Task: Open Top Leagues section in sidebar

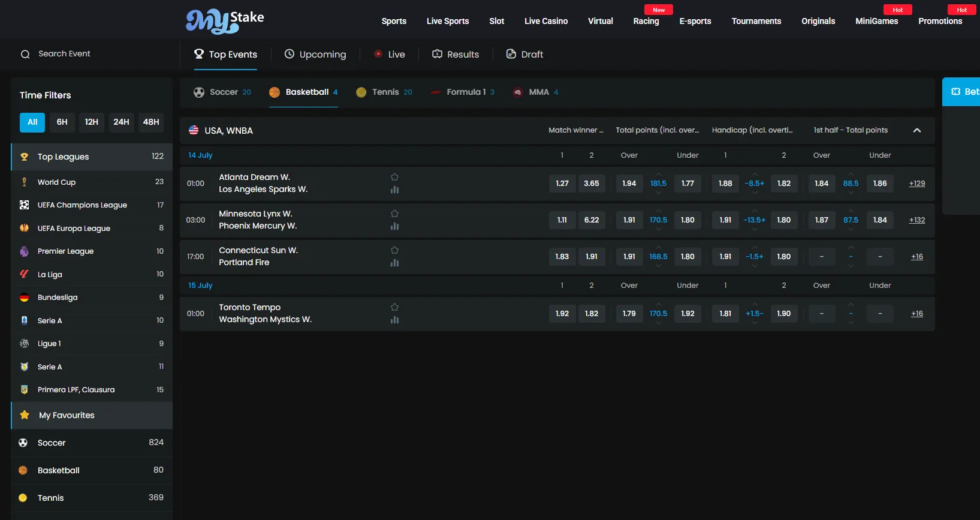Action: (x=92, y=157)
